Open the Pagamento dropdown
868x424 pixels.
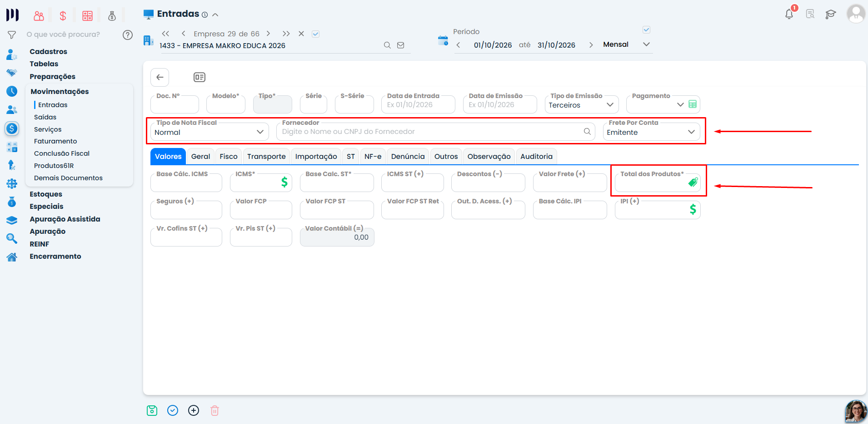point(680,104)
